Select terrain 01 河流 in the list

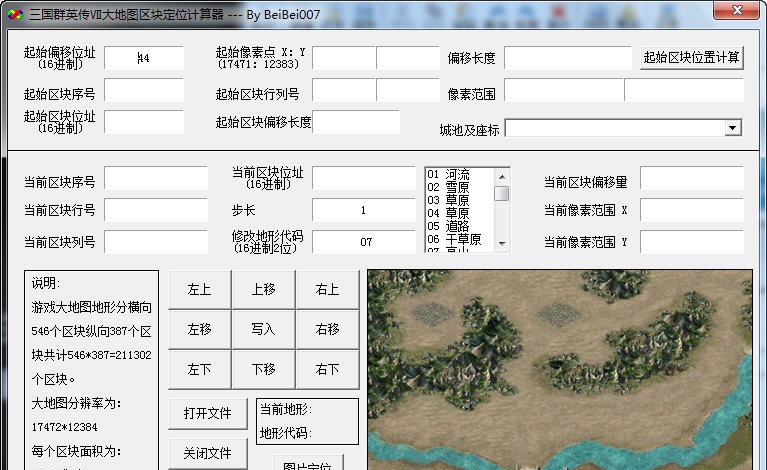pyautogui.click(x=460, y=174)
